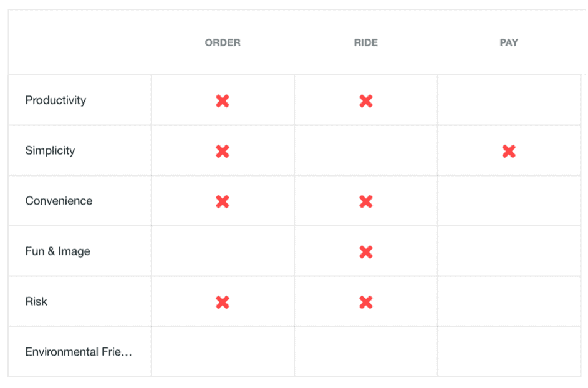This screenshot has width=588, height=388.
Task: Select the PAY column header
Action: pyautogui.click(x=509, y=42)
